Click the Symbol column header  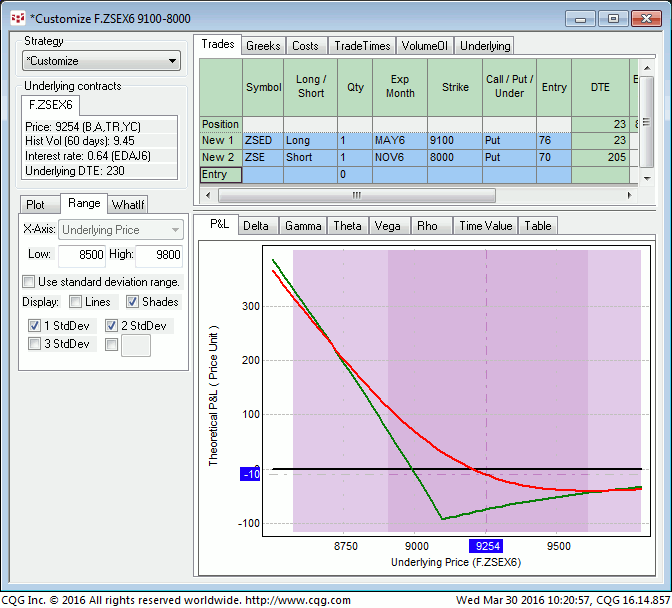tap(263, 87)
